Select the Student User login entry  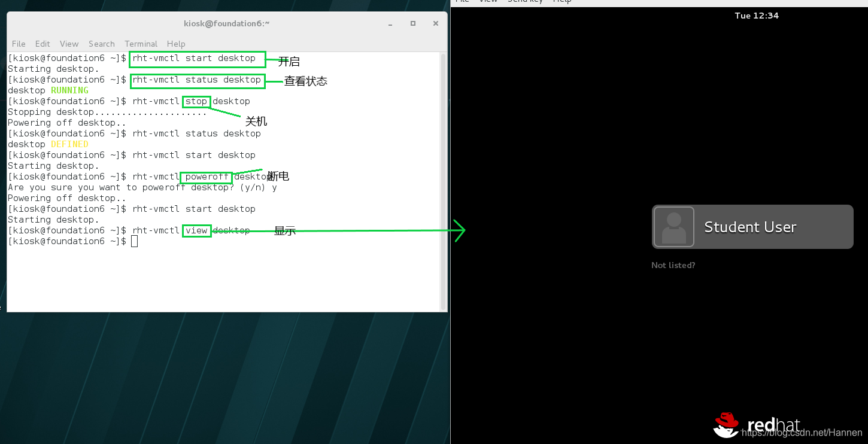(752, 227)
